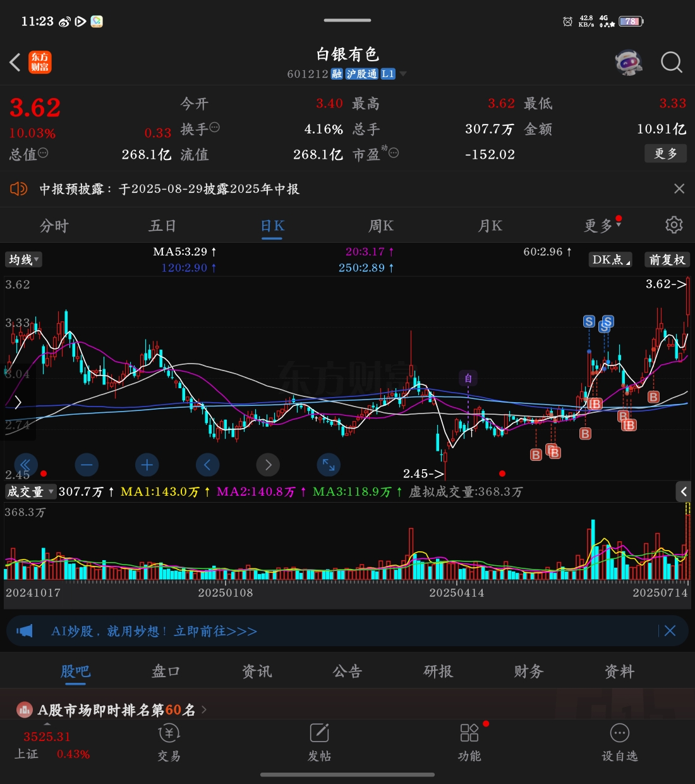Screen dimensions: 695x784
Task: Tap the 更多 button in quote panel
Action: pos(666,154)
